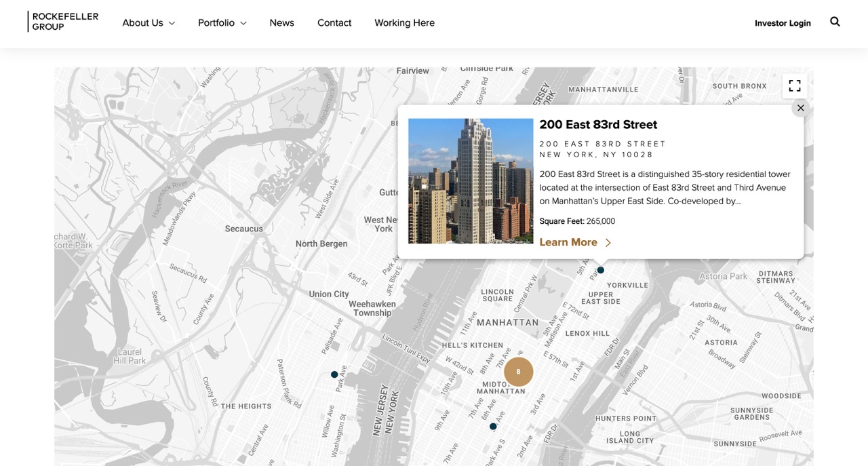
Task: Click the Secaucus label on the map
Action: click(243, 229)
